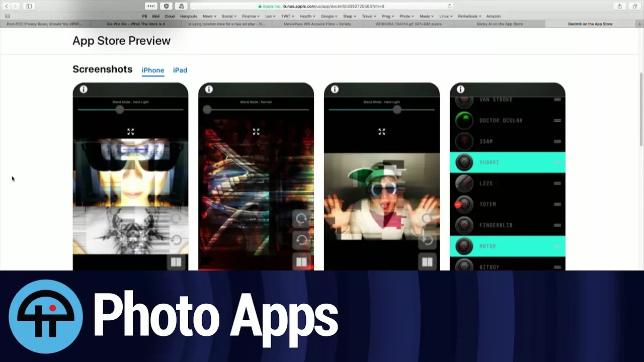644x362 pixels.
Task: Click the info icon on second screenshot
Action: click(209, 89)
